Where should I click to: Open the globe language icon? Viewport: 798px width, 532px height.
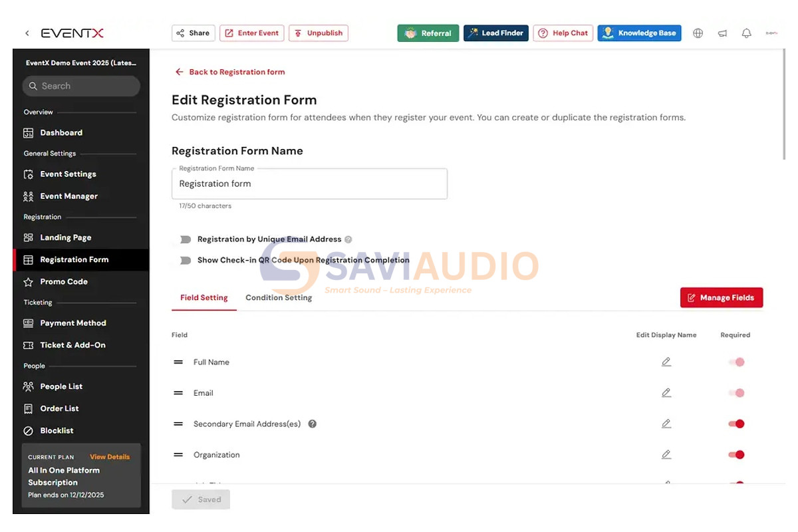click(x=698, y=33)
